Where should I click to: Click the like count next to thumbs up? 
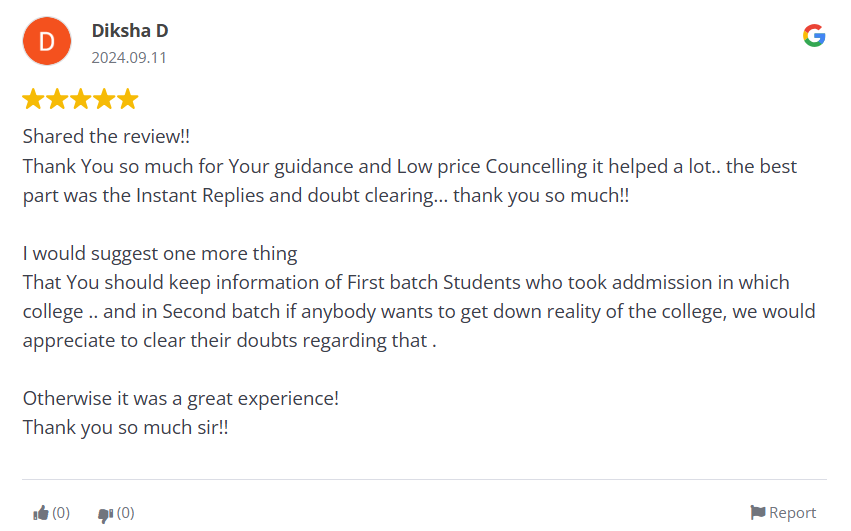61,513
